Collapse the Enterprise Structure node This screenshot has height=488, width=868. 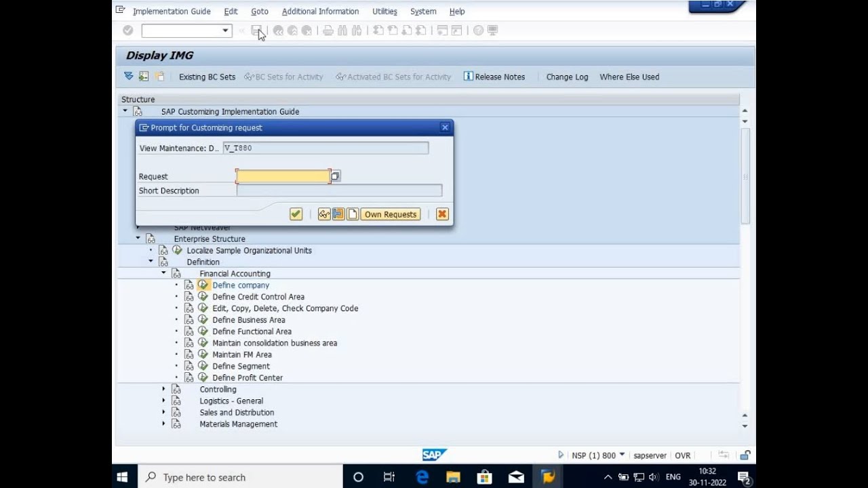tap(138, 239)
